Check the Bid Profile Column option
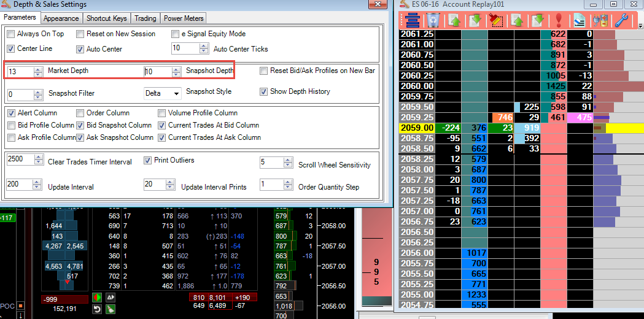644x319 pixels. tap(11, 125)
